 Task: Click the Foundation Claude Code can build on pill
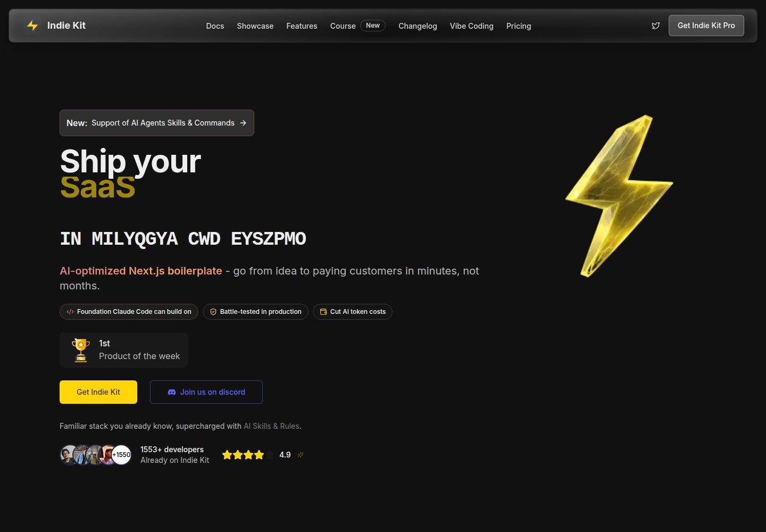tap(129, 312)
